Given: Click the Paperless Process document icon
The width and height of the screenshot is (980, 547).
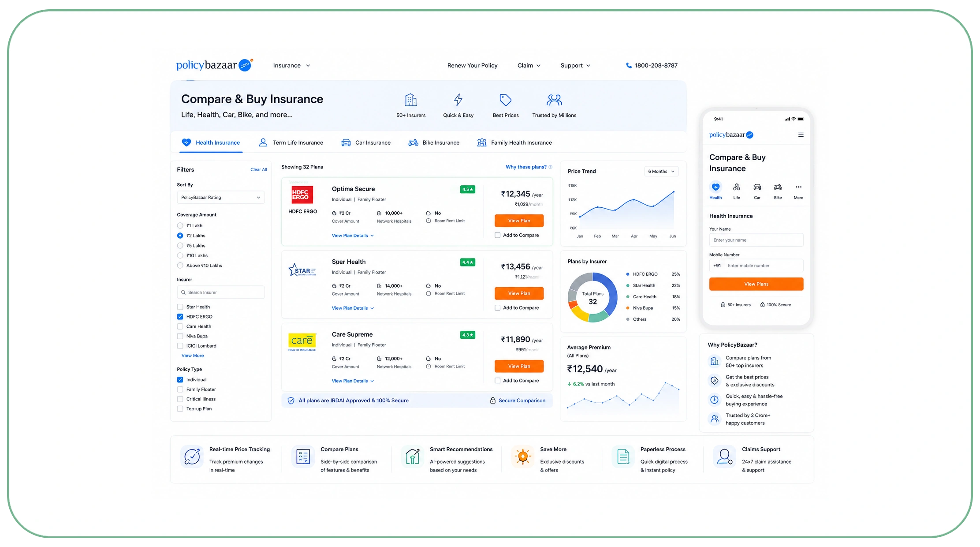Looking at the screenshot, I should click(623, 457).
